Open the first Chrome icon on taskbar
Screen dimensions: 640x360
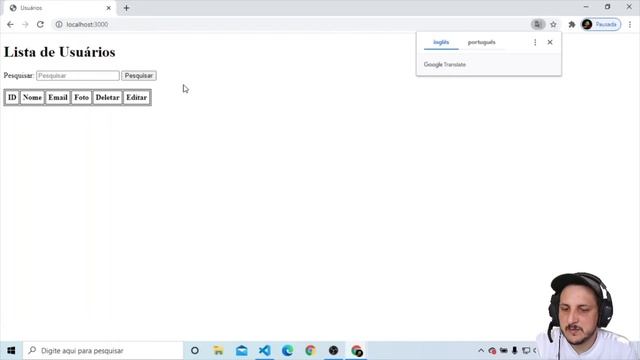310,351
